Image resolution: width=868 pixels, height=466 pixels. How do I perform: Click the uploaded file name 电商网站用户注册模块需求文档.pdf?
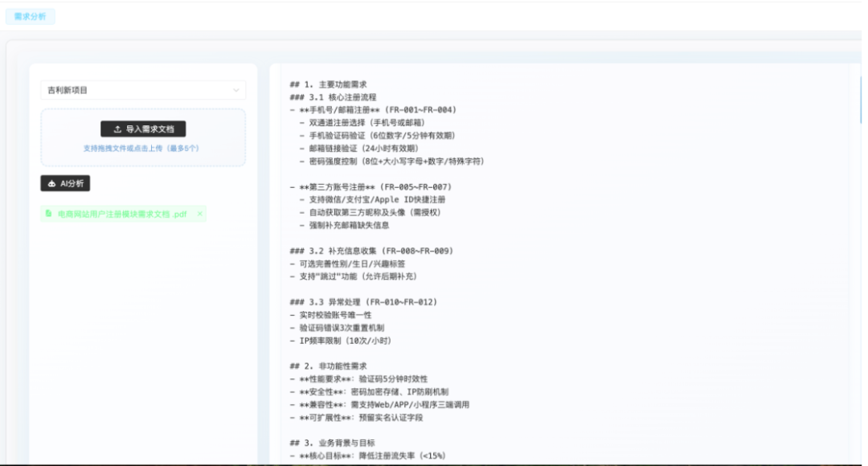121,215
